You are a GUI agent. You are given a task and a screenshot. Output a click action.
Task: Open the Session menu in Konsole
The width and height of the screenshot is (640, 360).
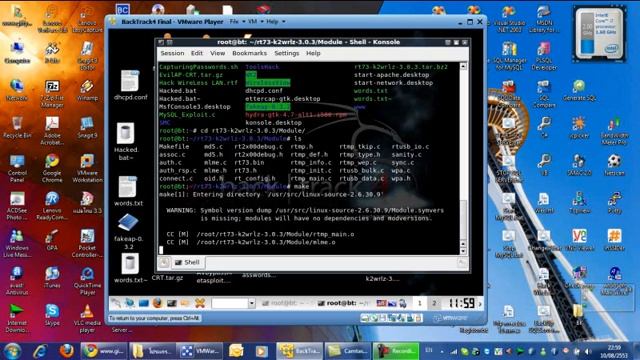click(x=172, y=53)
